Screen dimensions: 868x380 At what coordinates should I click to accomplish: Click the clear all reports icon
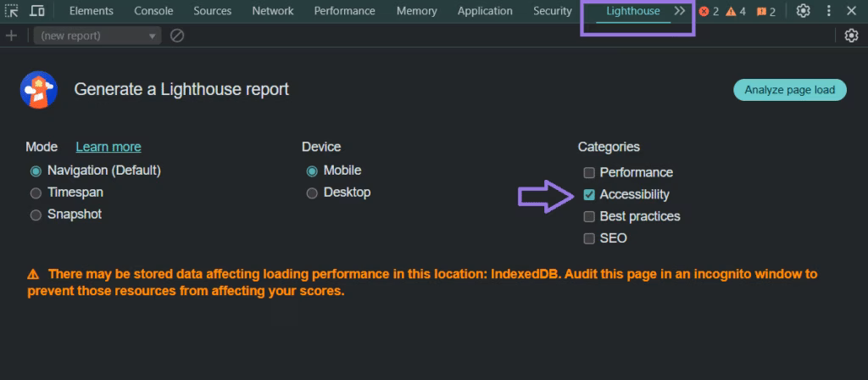[x=176, y=36]
